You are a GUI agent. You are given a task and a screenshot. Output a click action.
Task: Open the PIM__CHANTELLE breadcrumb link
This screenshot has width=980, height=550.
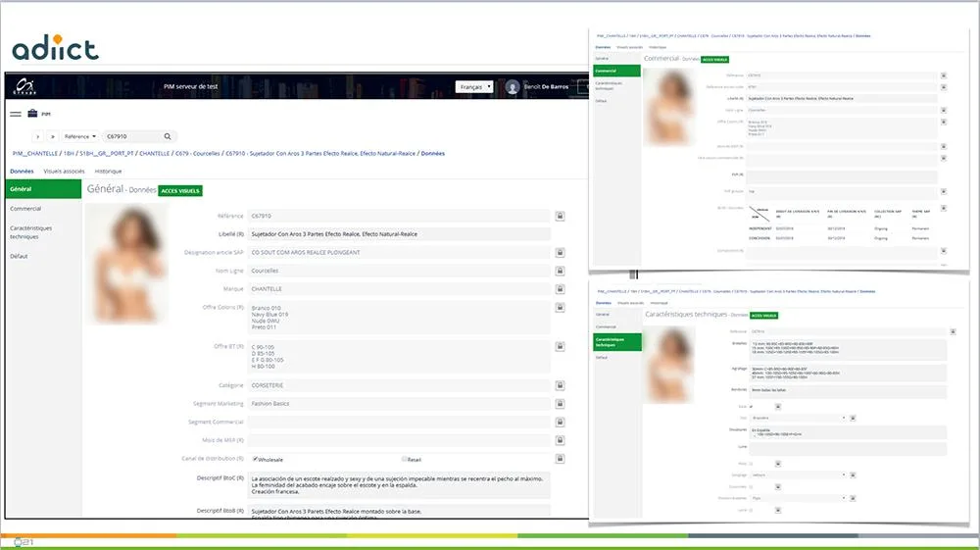35,153
